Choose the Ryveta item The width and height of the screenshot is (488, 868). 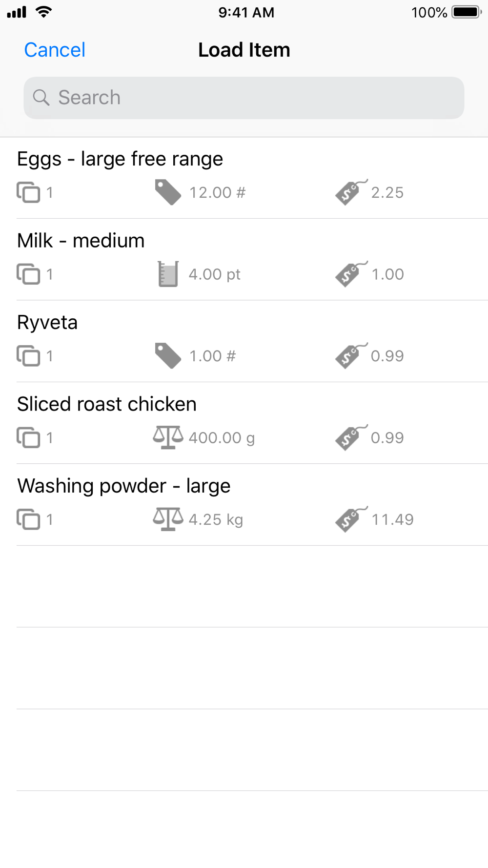click(x=244, y=341)
